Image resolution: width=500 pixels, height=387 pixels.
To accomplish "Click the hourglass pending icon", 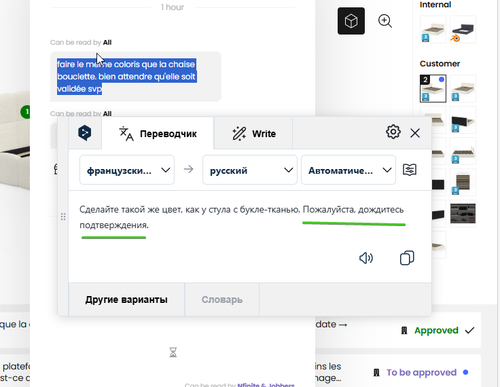I will coord(173,352).
